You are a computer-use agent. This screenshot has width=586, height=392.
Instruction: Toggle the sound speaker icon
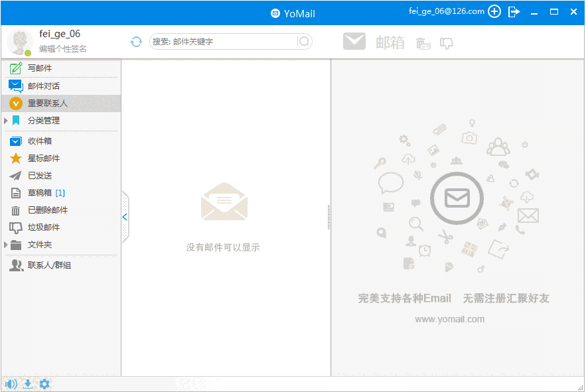(11, 384)
